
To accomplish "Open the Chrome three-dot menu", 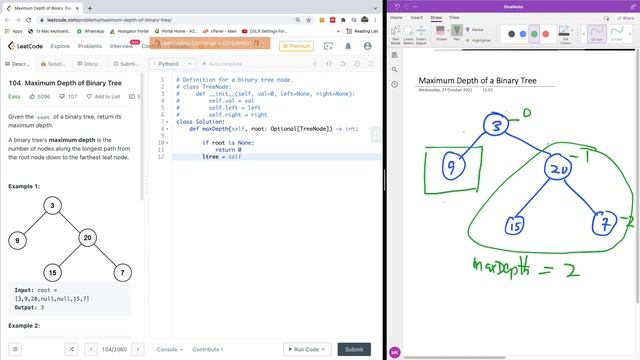I will click(x=375, y=20).
